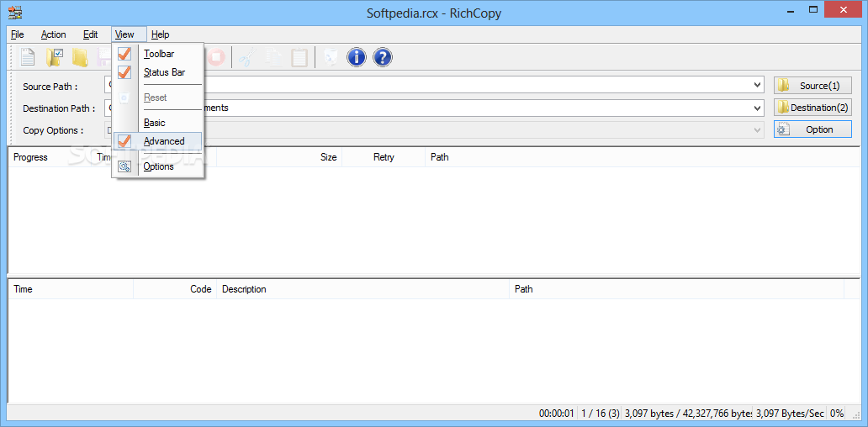Screen dimensions: 868x427
Task: Click the RichCopy app icon in title bar
Action: click(x=15, y=12)
